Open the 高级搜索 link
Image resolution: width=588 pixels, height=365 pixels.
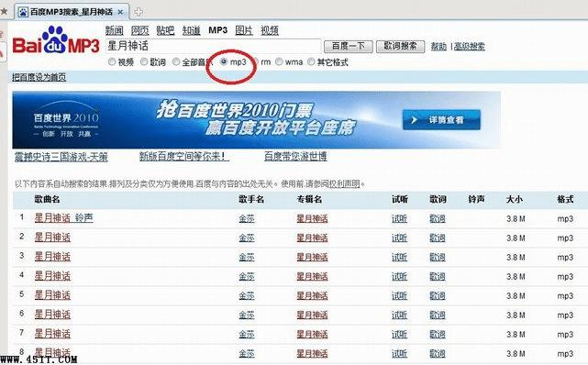tap(469, 47)
